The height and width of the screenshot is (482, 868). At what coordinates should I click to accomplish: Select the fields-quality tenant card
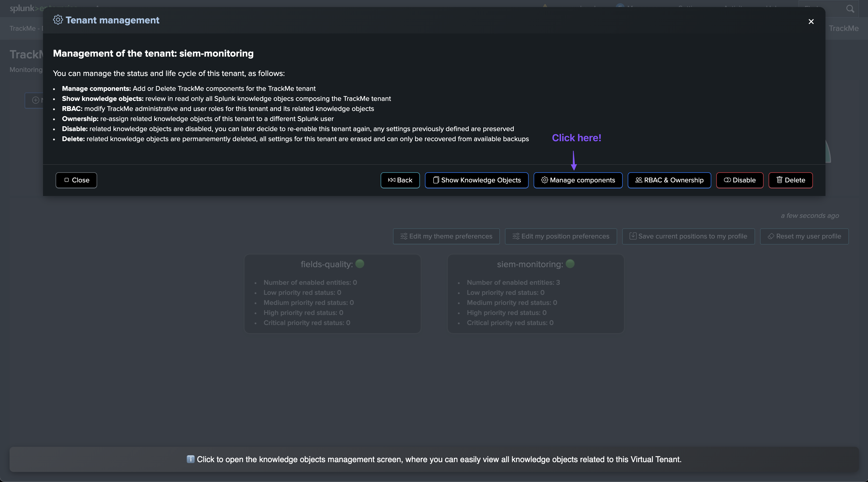point(332,294)
